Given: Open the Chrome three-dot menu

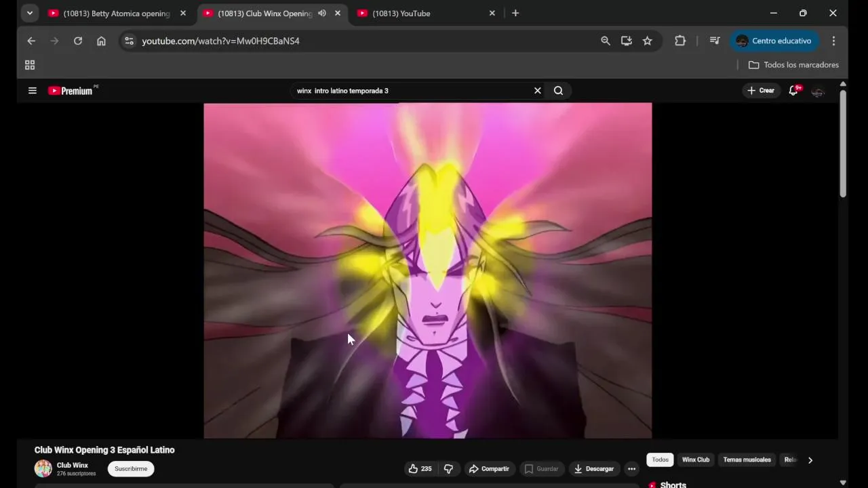Looking at the screenshot, I should [x=833, y=41].
